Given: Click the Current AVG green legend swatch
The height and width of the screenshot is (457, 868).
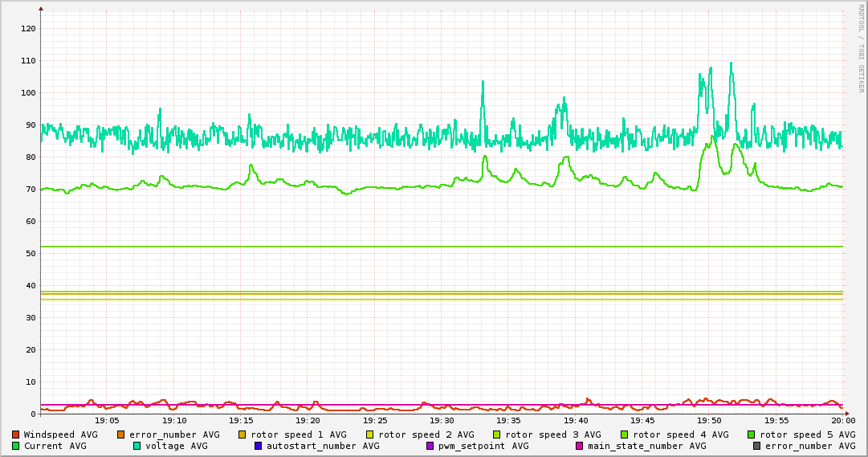Looking at the screenshot, I should (x=15, y=446).
